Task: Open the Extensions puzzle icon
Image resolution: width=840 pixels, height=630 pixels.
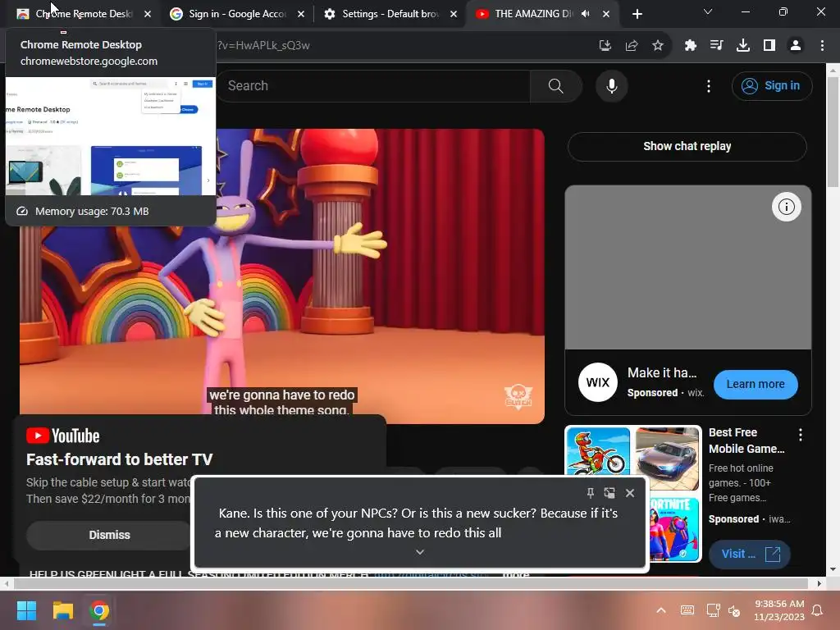Action: click(x=690, y=46)
